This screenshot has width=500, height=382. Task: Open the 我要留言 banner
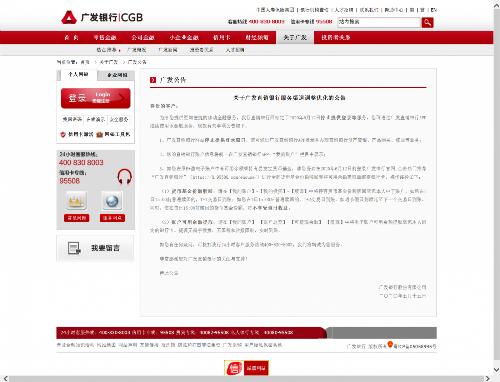[x=95, y=248]
